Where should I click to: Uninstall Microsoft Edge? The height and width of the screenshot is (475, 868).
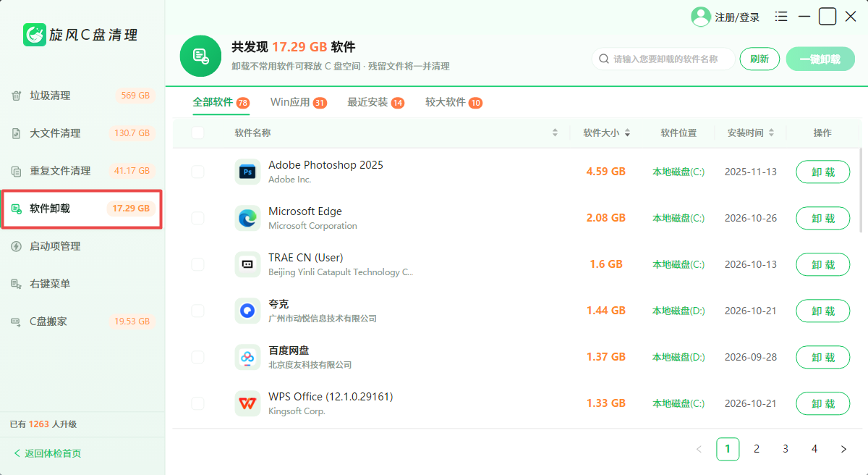[x=823, y=218]
